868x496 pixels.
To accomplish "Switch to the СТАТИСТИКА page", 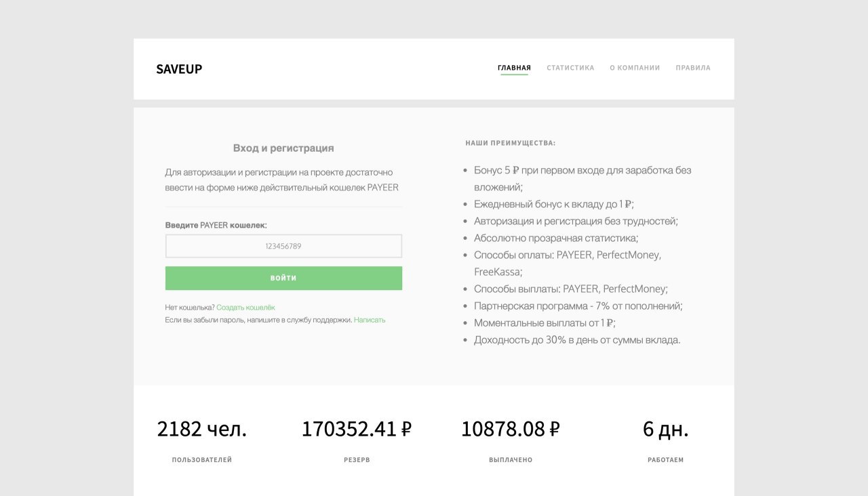I will click(570, 68).
